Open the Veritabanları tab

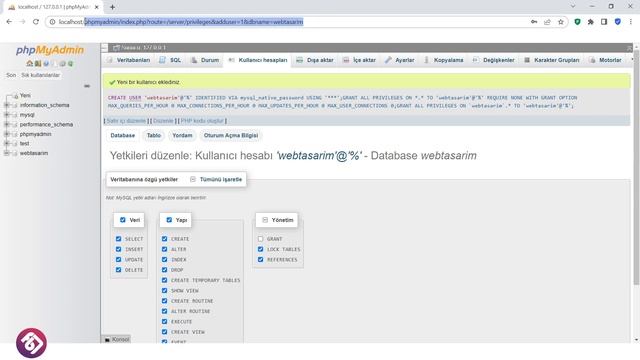click(129, 60)
